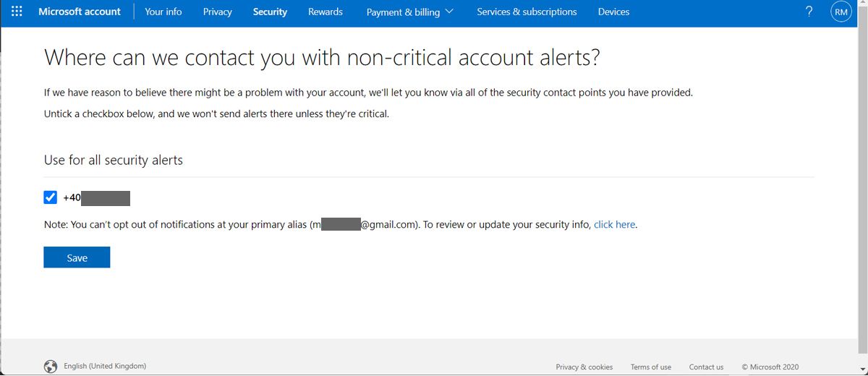Open the RM account avatar menu
The width and height of the screenshot is (868, 376).
[x=841, y=12]
